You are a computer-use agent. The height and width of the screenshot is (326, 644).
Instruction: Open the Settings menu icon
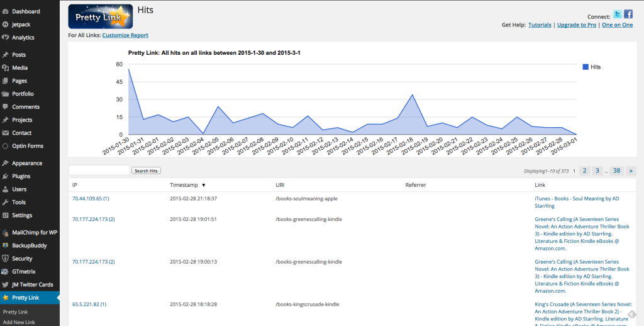(x=6, y=215)
